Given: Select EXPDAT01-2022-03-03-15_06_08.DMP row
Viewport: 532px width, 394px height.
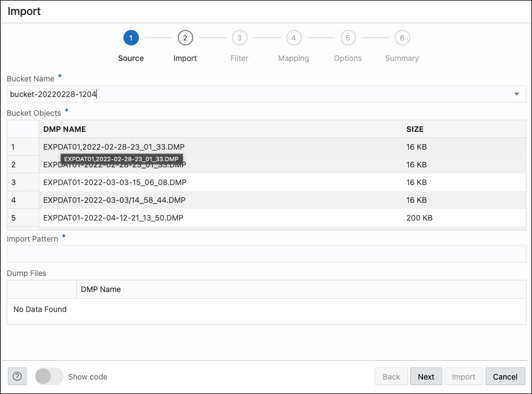Looking at the screenshot, I should pyautogui.click(x=114, y=182).
